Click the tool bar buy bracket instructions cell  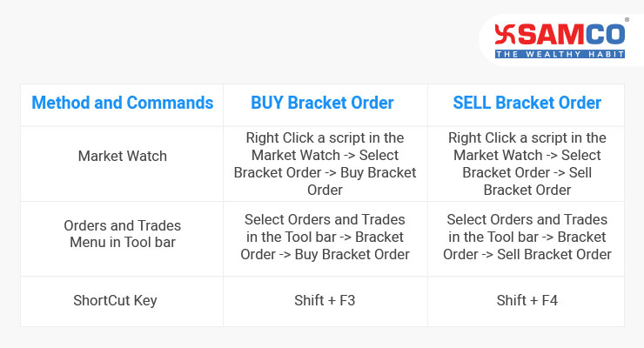(325, 238)
